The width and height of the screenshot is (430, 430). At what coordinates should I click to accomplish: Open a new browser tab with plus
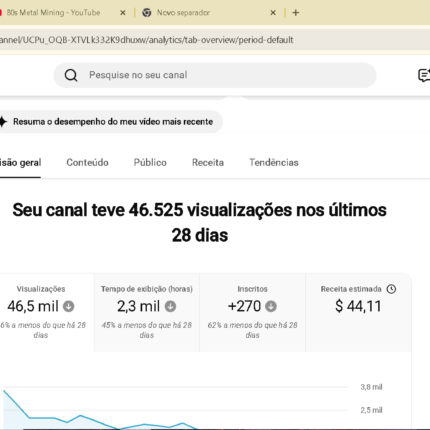click(296, 13)
